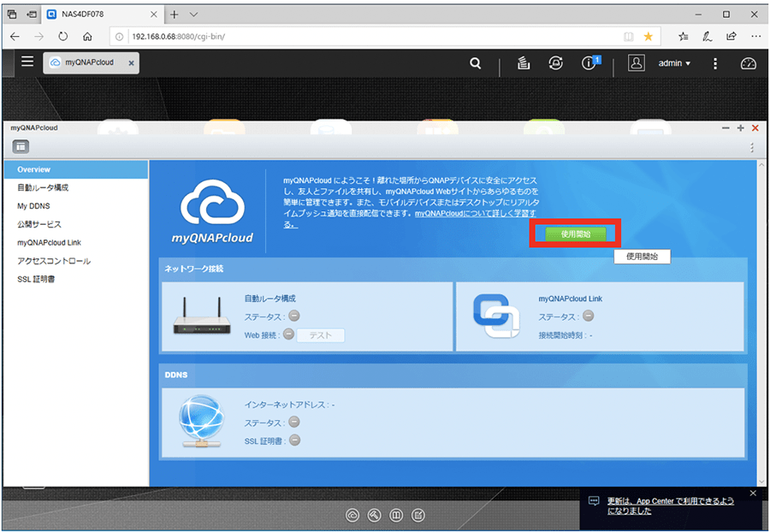Viewport: 770px width, 532px height.
Task: Click the DDNS globe icon
Action: (x=201, y=421)
